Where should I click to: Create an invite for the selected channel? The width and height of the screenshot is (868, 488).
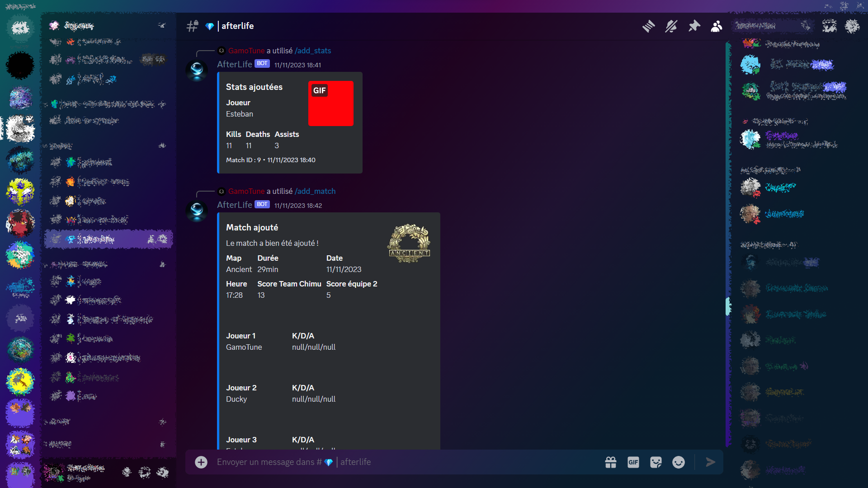coord(151,239)
